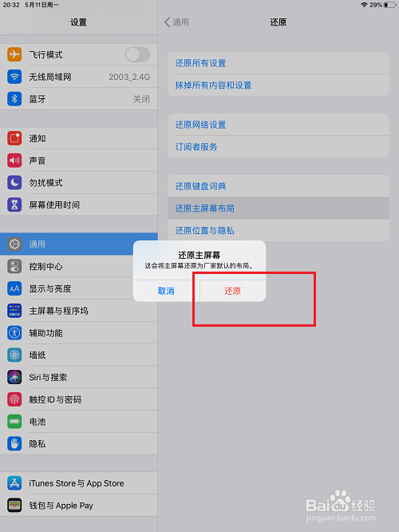Tap the orange airplane mode icon
Image resolution: width=399 pixels, height=532 pixels.
tap(14, 54)
